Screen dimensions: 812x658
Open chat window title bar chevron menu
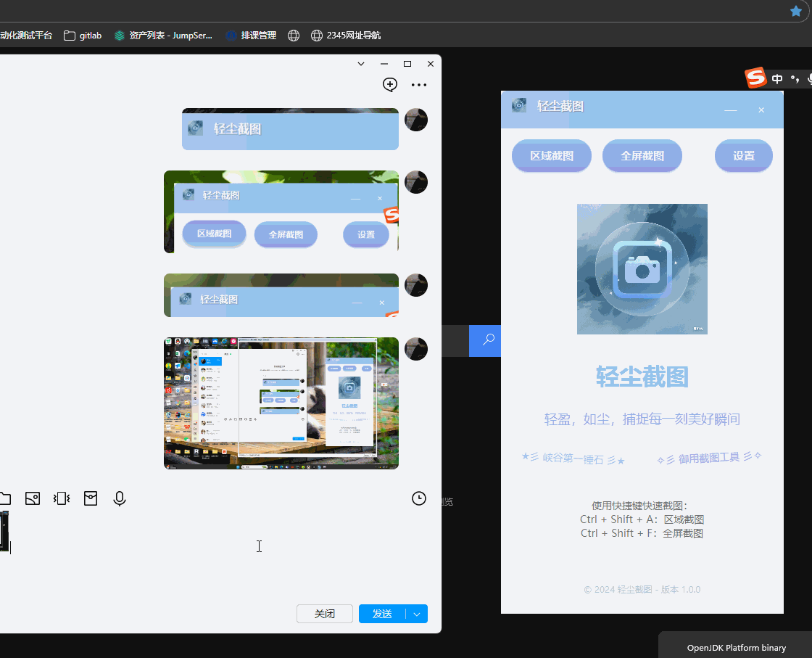[361, 64]
